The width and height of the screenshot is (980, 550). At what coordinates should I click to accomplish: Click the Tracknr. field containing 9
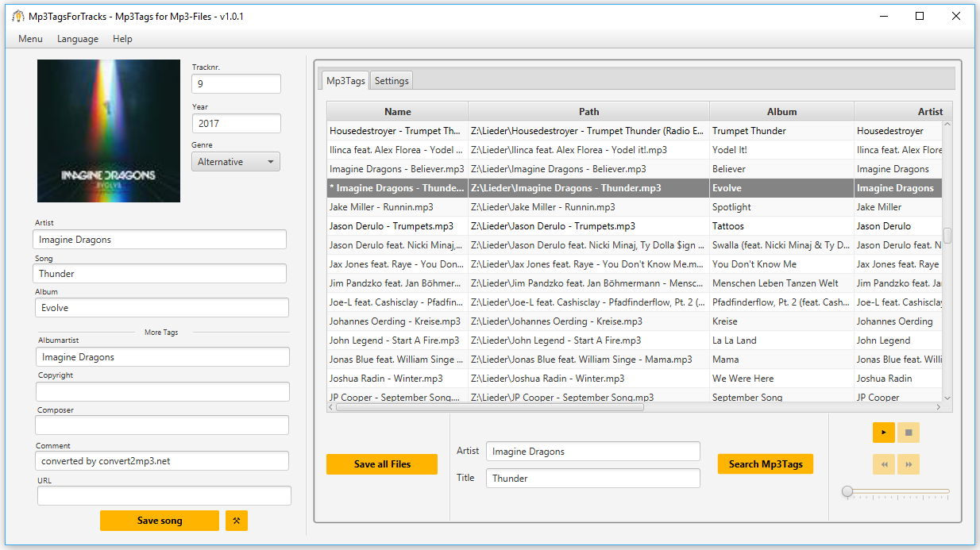click(236, 83)
